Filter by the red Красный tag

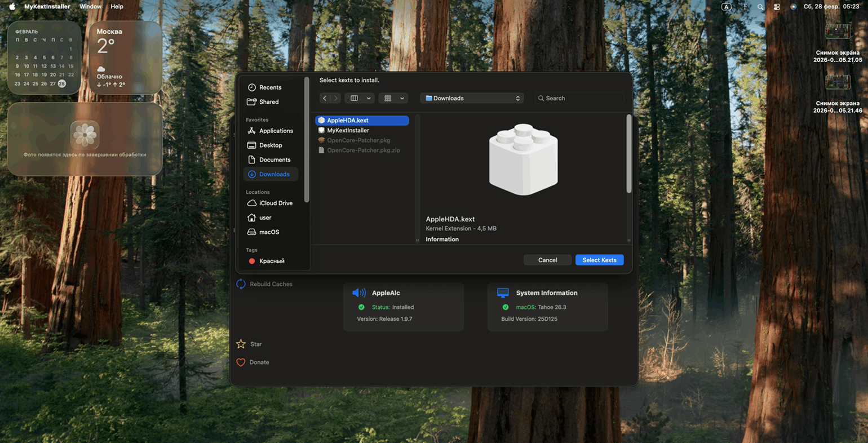point(271,261)
